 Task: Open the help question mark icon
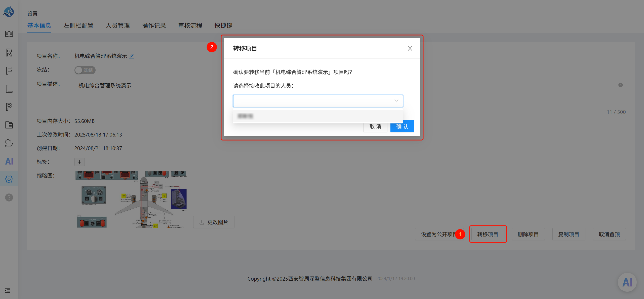pos(9,197)
